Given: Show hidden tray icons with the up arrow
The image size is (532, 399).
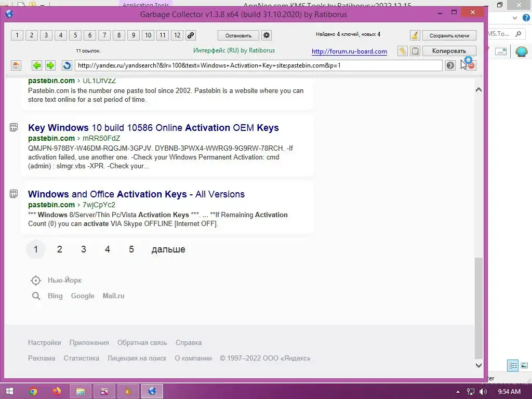Looking at the screenshot, I should click(458, 392).
